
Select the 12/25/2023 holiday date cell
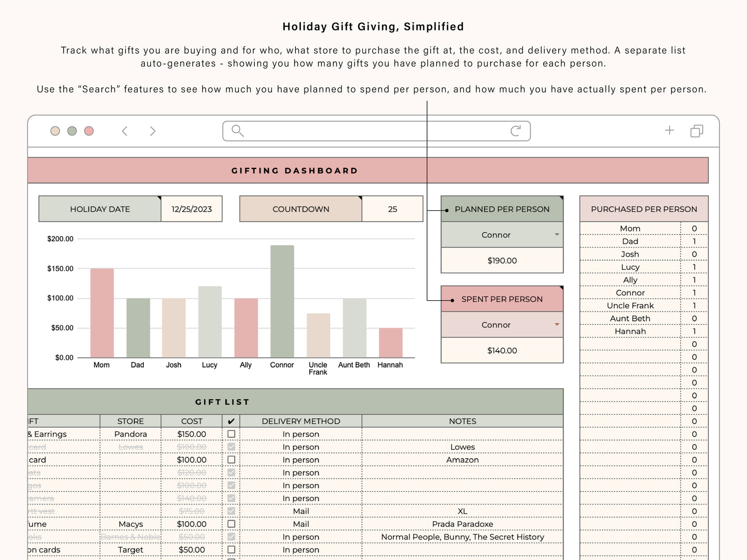click(191, 209)
